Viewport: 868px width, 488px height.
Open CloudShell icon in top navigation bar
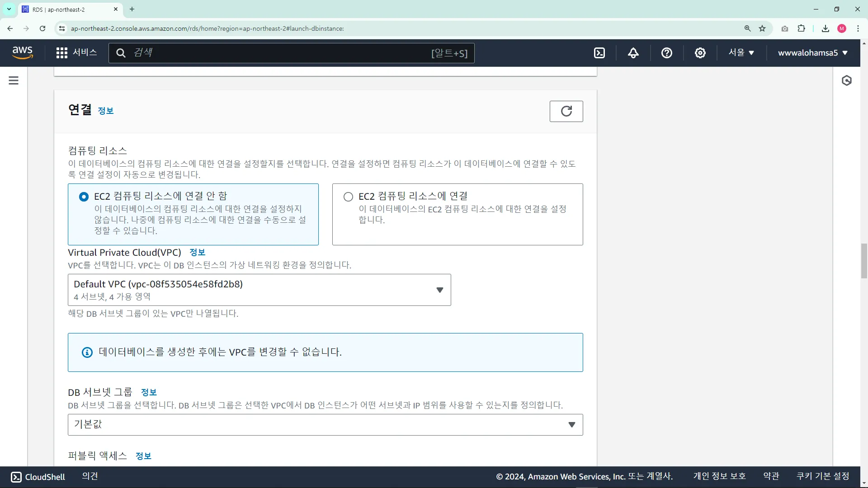[599, 53]
